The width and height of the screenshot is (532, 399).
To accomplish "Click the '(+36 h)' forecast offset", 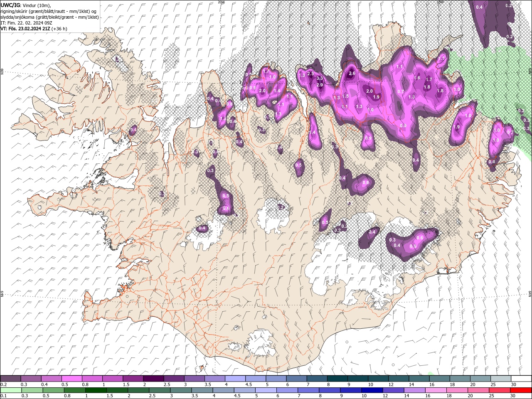I will pos(59,29).
